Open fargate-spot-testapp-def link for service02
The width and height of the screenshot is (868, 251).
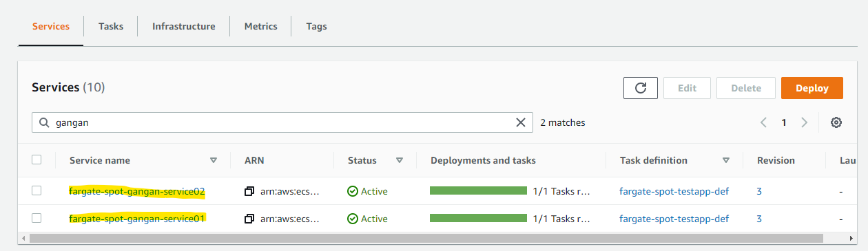674,191
